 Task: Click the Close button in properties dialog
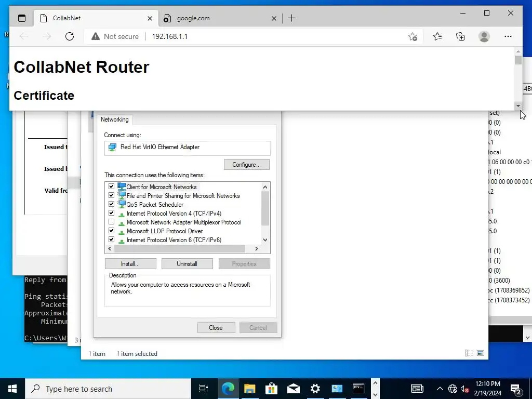[216, 327]
